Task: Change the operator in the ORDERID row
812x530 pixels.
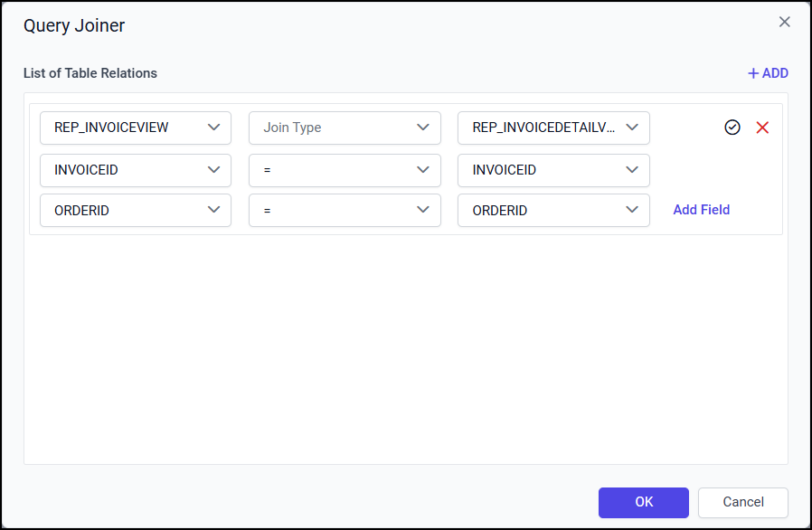Action: 345,210
